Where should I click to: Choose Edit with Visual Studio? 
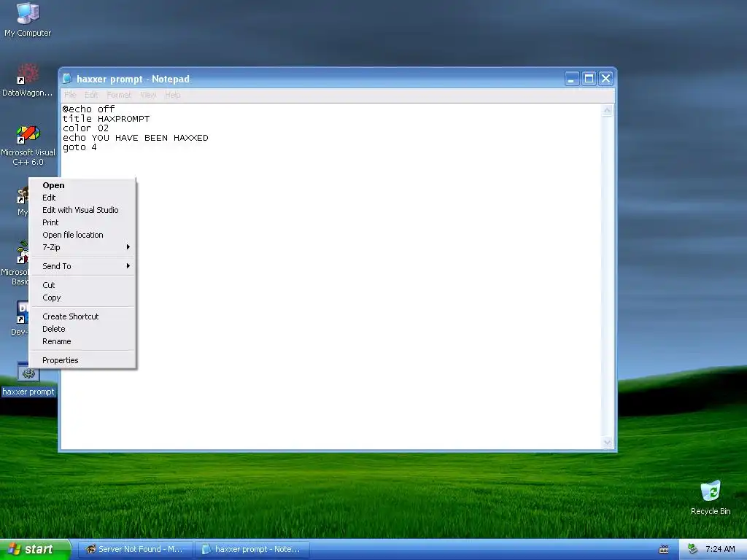[x=82, y=210]
